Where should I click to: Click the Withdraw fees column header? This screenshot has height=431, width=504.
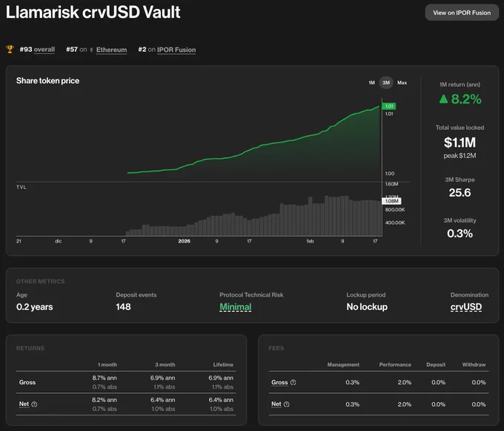(x=474, y=365)
